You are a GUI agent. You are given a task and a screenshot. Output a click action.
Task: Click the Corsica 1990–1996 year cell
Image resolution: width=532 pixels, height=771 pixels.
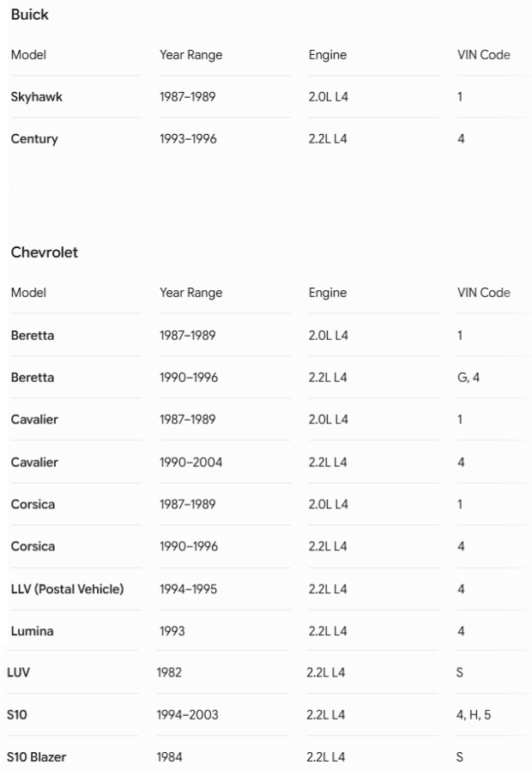(x=188, y=546)
